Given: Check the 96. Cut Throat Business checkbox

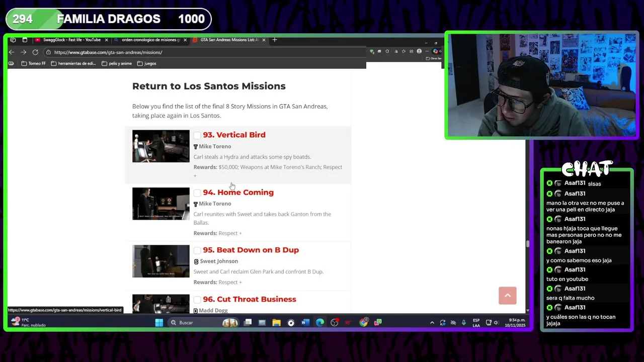Looking at the screenshot, I should point(197,300).
